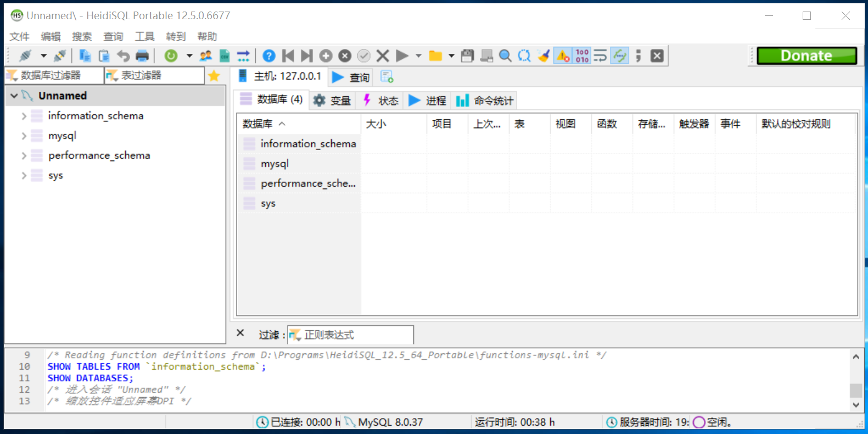Click the Print icon
868x434 pixels.
point(142,55)
